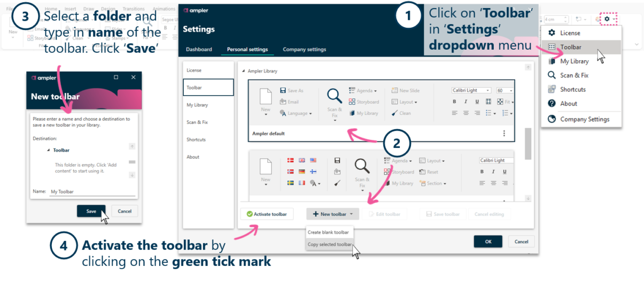The image size is (644, 282).
Task: Choose Company Settings in dropdown menu
Action: 581,119
